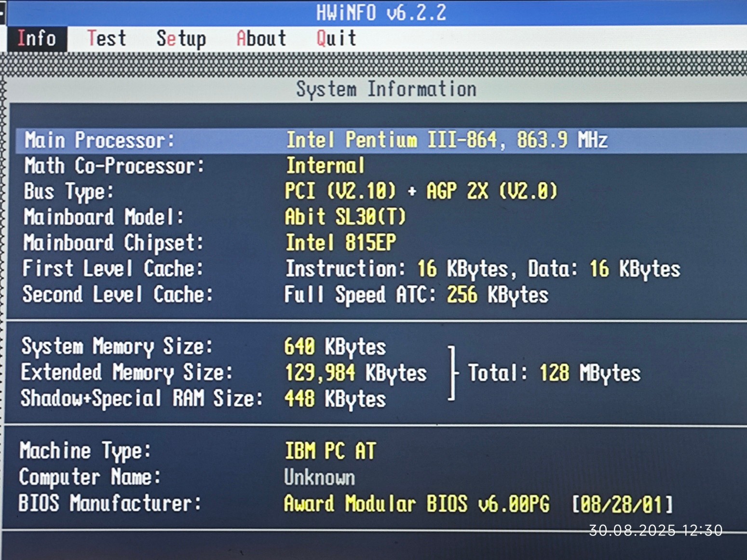The width and height of the screenshot is (747, 560).
Task: Click the '[08/28/01]' BIOS date
Action: (622, 505)
